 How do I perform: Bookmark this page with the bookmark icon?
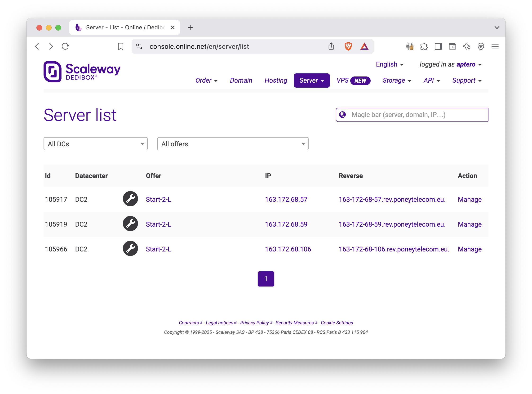[x=121, y=46]
